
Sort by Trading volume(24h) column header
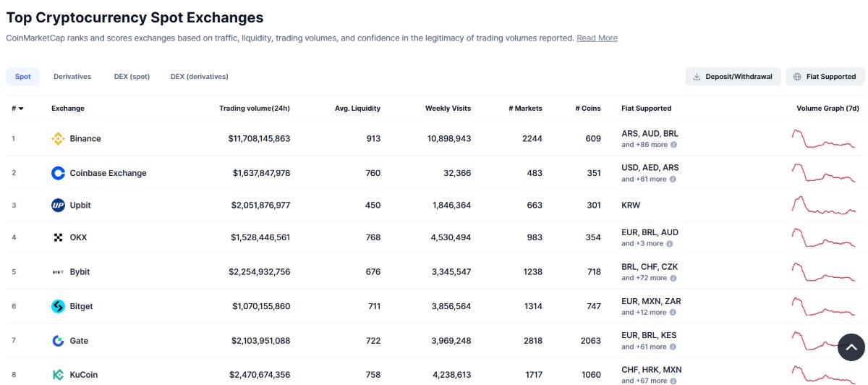(x=255, y=109)
